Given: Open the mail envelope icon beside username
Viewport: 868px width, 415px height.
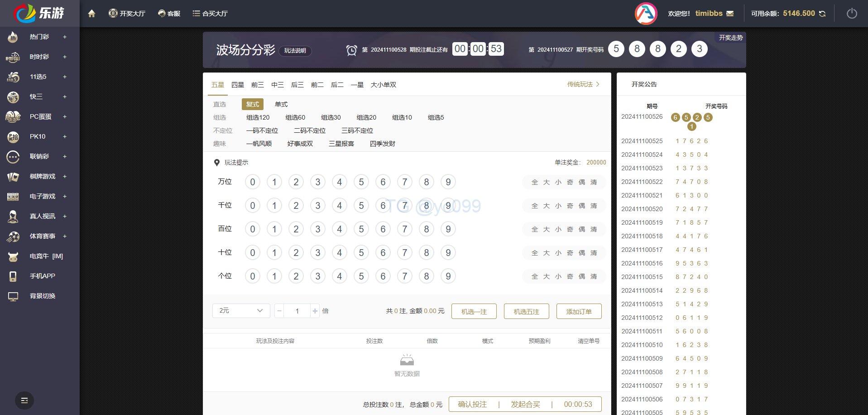Looking at the screenshot, I should [730, 14].
